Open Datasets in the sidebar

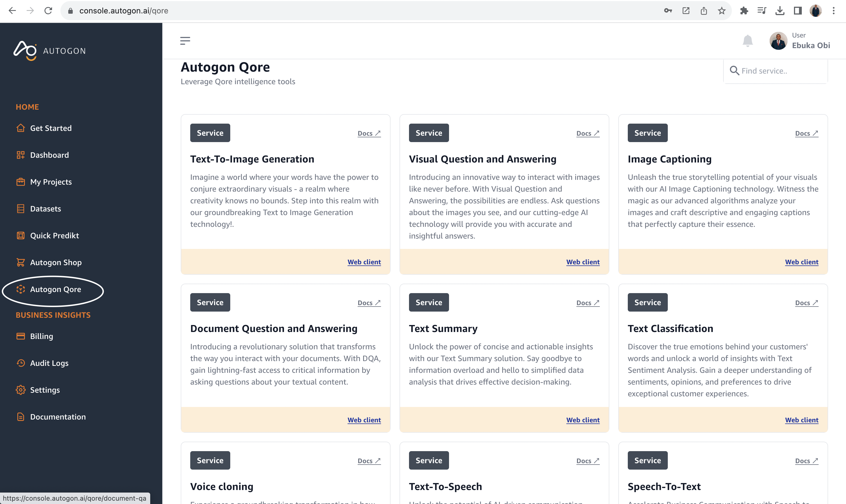point(46,209)
